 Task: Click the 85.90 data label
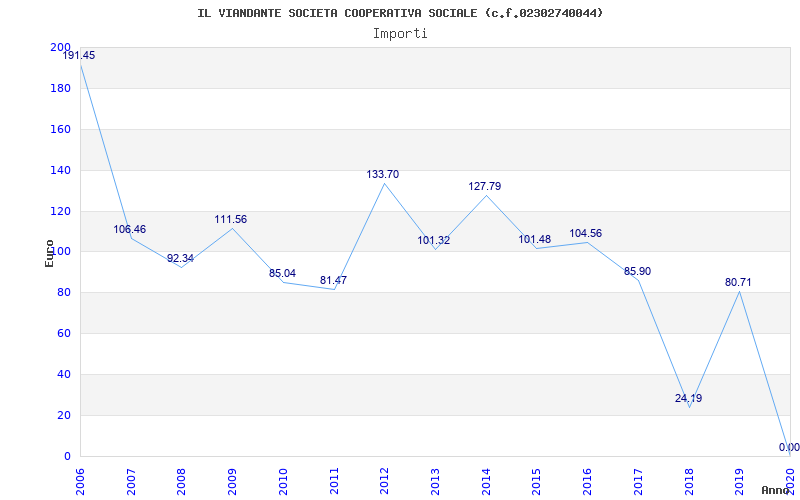(x=637, y=271)
